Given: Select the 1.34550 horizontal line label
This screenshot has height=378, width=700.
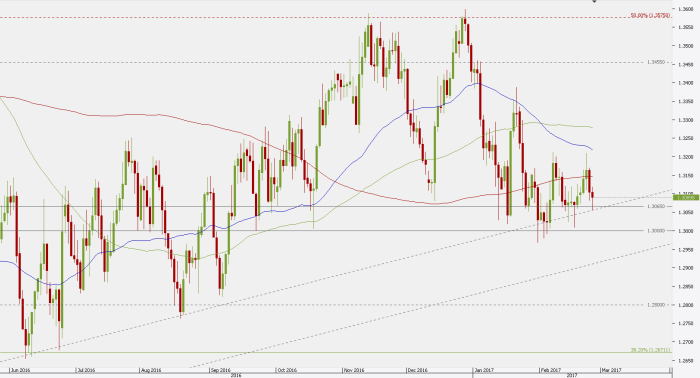Looking at the screenshot, I should point(655,62).
